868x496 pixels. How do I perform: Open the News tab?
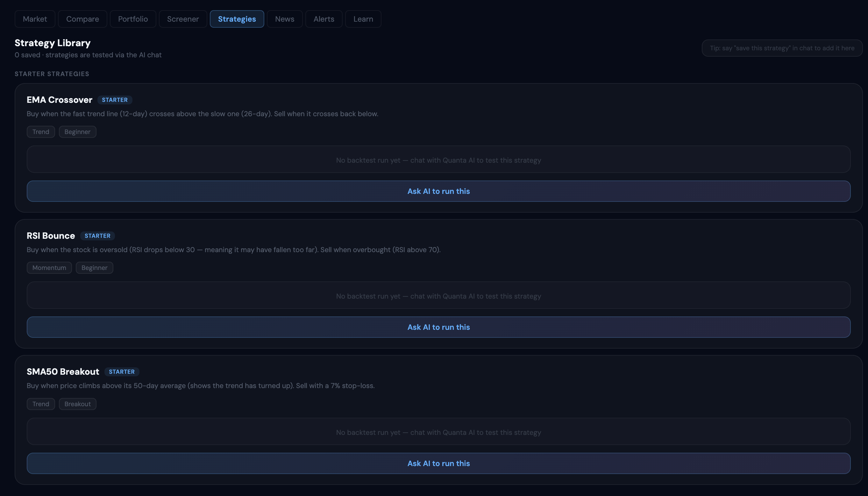click(284, 19)
